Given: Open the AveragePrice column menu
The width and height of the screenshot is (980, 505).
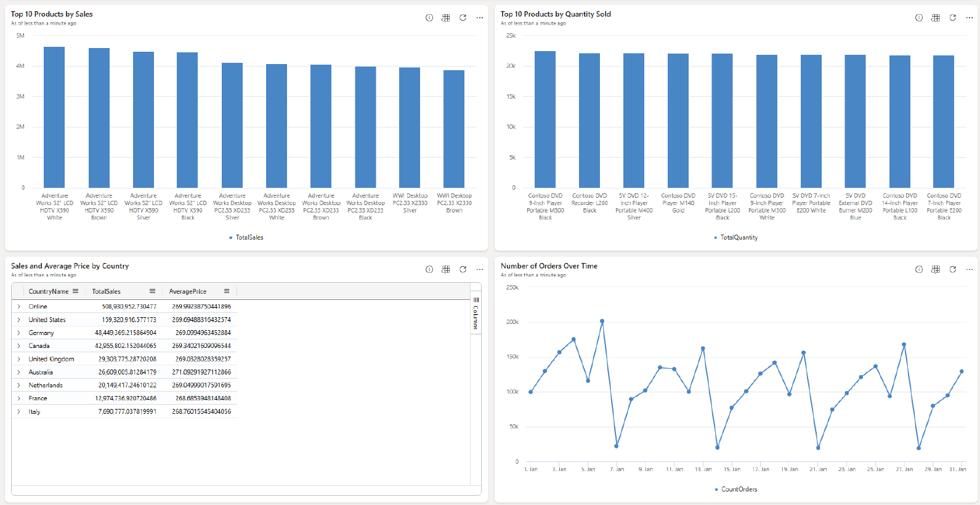Looking at the screenshot, I should 227,291.
